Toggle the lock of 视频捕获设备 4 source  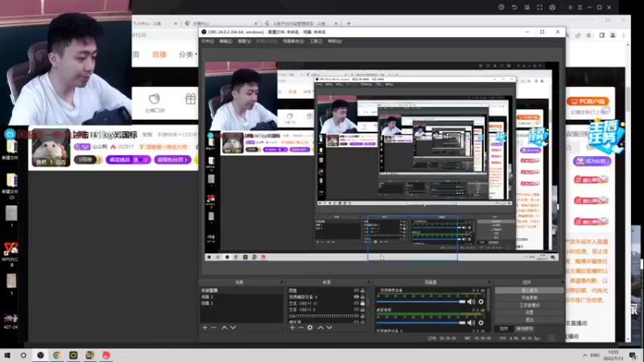pyautogui.click(x=362, y=297)
